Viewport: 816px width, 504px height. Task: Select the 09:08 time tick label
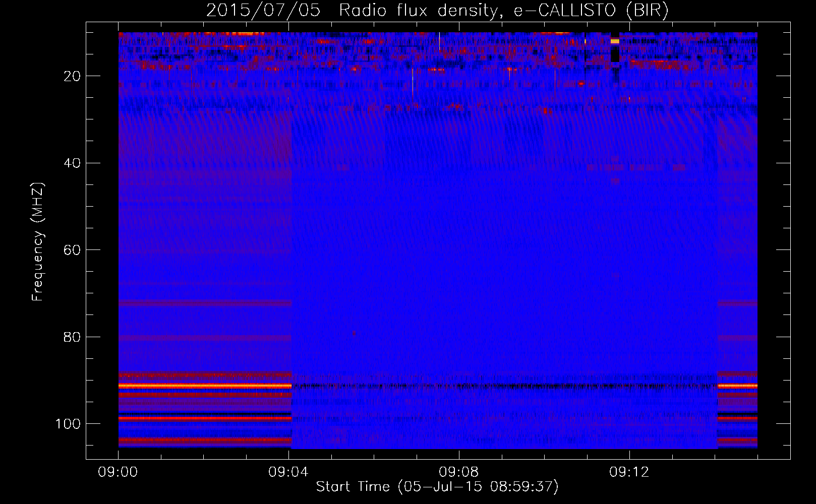point(459,472)
